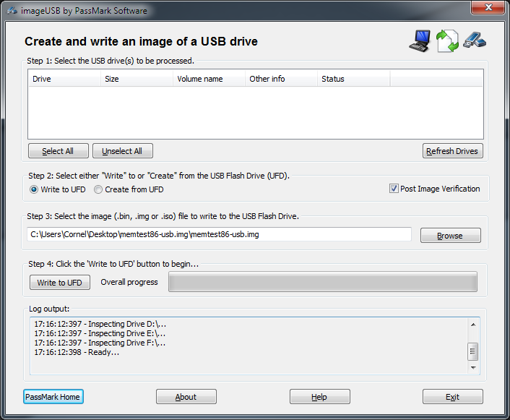This screenshot has width=510, height=420.
Task: Click the USB flash drive icon
Action: pos(475,40)
